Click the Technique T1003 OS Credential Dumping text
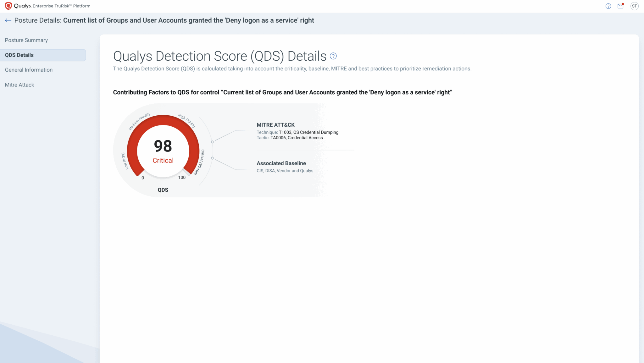The width and height of the screenshot is (644, 363). [297, 132]
